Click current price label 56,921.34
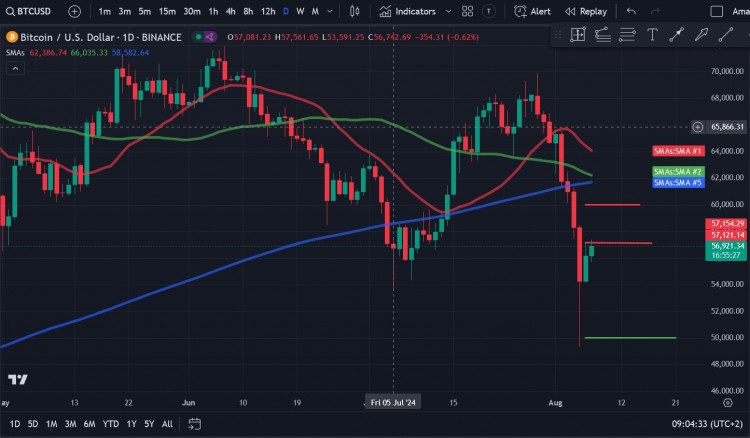The image size is (750, 438). (728, 251)
